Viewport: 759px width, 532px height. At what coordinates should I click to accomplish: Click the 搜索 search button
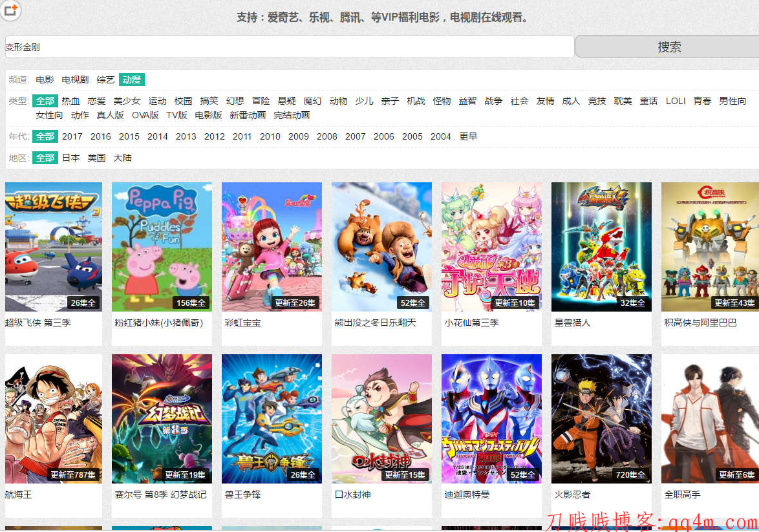668,47
